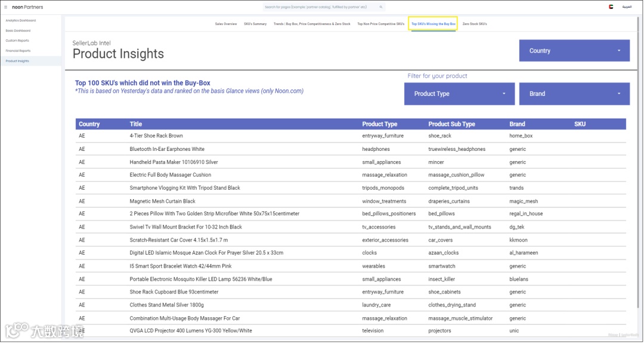Image resolution: width=644 pixels, height=343 pixels.
Task: Click the Country column header
Action: (89, 124)
